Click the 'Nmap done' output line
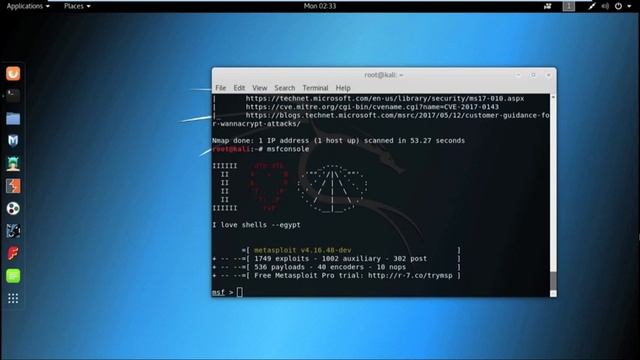The image size is (640, 360). click(338, 140)
